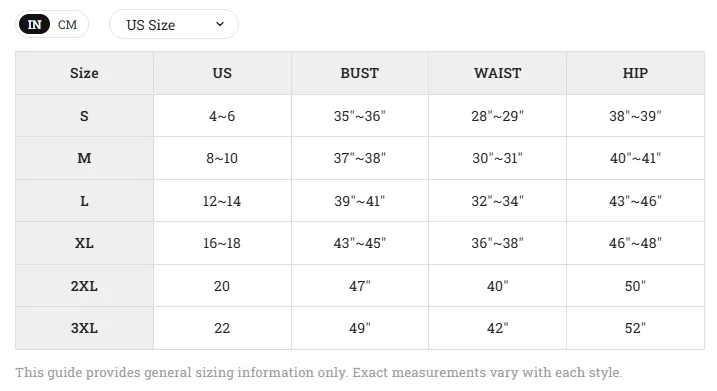717x391 pixels.
Task: Select the 3XL size row label
Action: [x=84, y=328]
